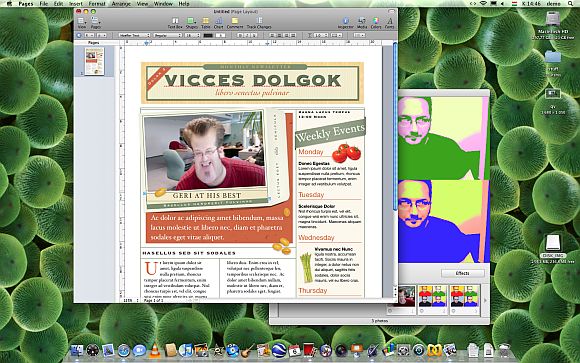580x363 pixels.
Task: Open Google Earth in the Dock
Action: click(280, 350)
